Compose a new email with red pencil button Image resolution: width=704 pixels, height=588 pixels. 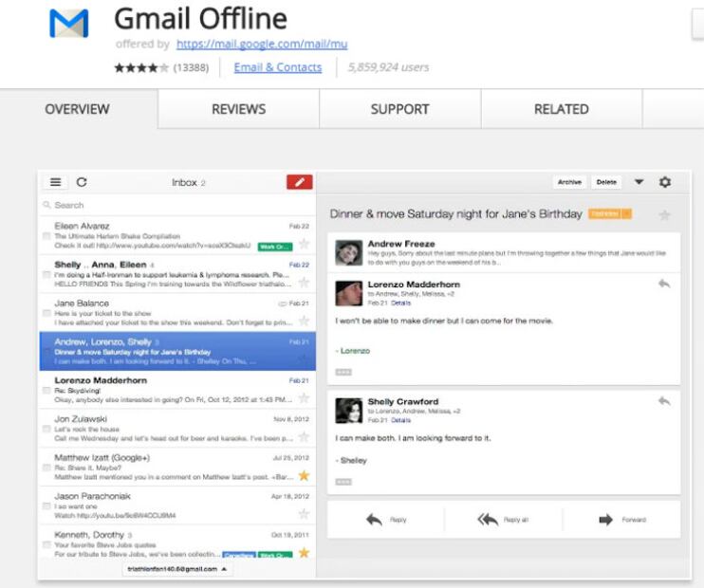coord(300,182)
